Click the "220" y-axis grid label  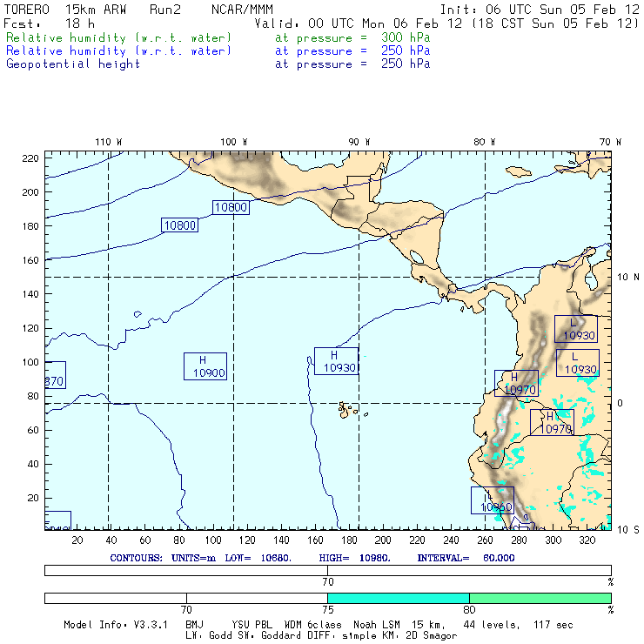tap(30, 158)
